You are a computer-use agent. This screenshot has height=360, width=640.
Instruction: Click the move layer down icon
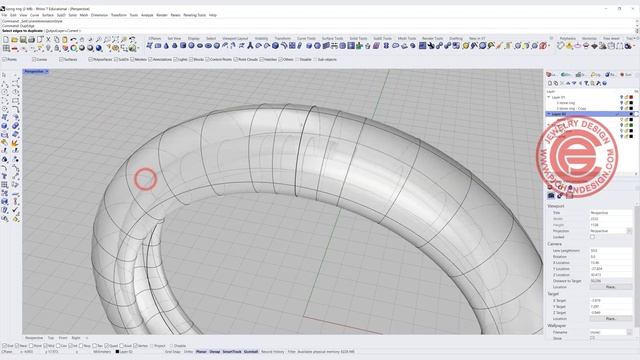pyautogui.click(x=574, y=83)
